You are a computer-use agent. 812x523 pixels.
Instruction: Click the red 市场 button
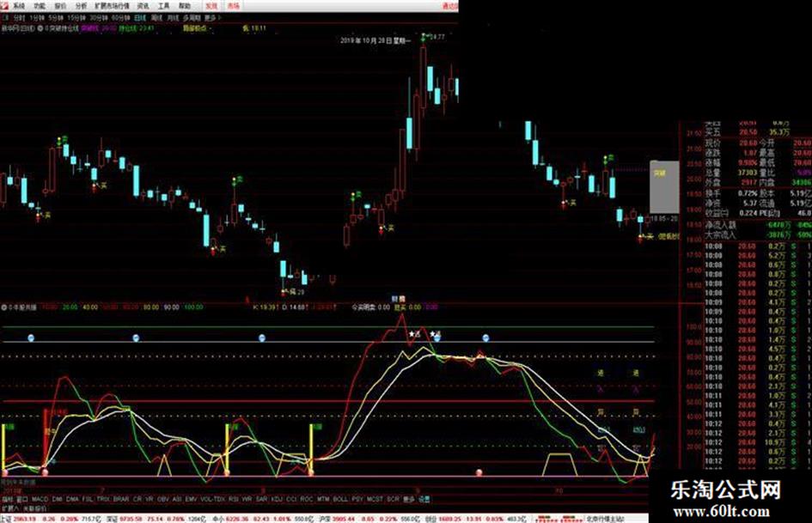pyautogui.click(x=234, y=6)
